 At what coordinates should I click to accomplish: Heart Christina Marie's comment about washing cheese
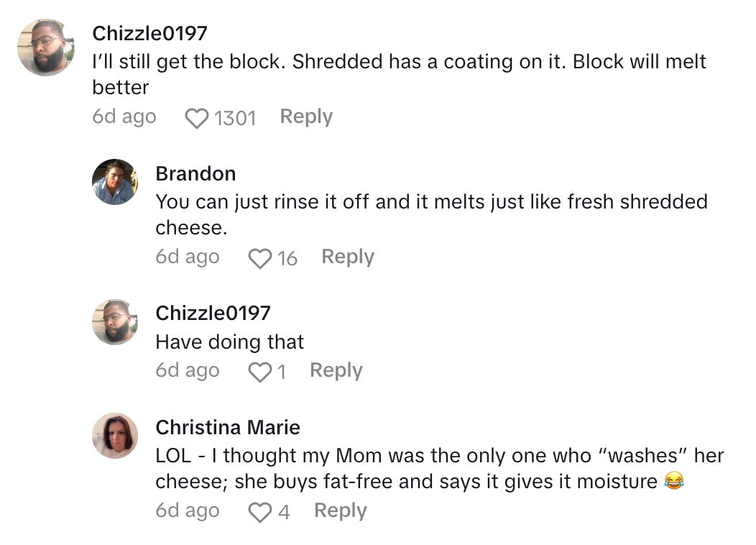pos(259,512)
